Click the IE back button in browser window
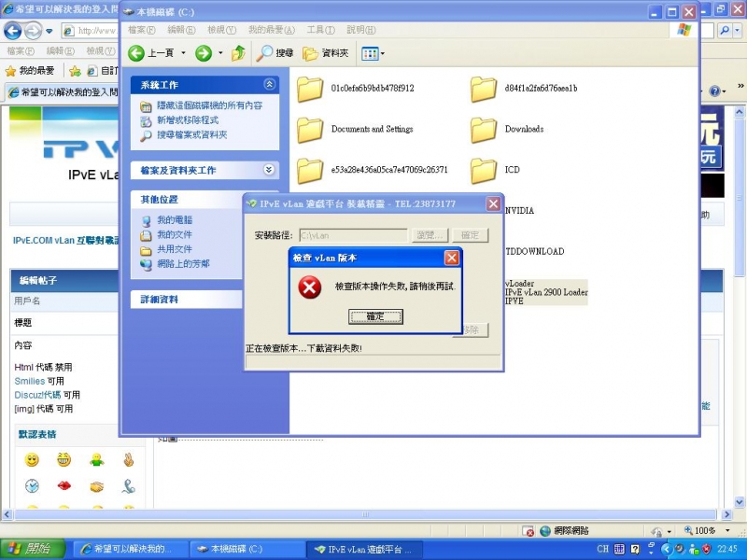The height and width of the screenshot is (560, 747). click(13, 32)
